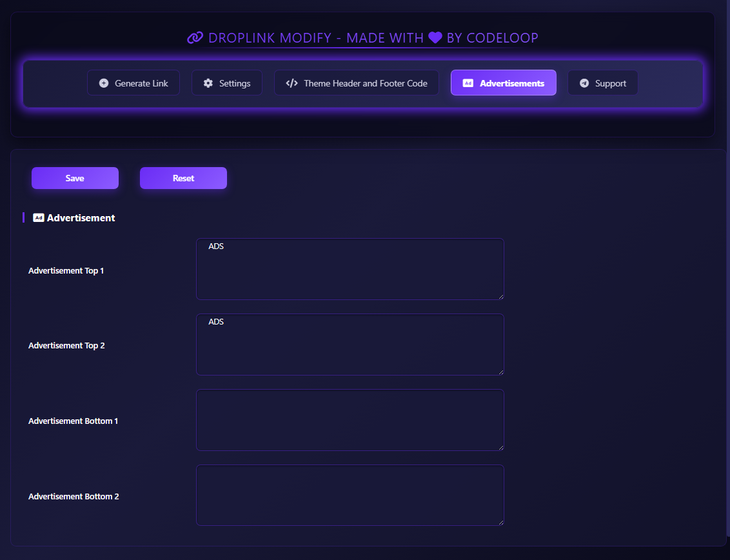Go to the Support tab
Screen dimensions: 730x560
pos(602,83)
